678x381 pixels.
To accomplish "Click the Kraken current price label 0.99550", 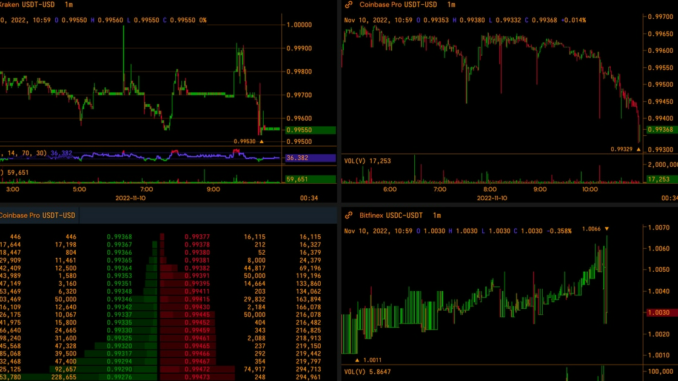I will [x=310, y=130].
